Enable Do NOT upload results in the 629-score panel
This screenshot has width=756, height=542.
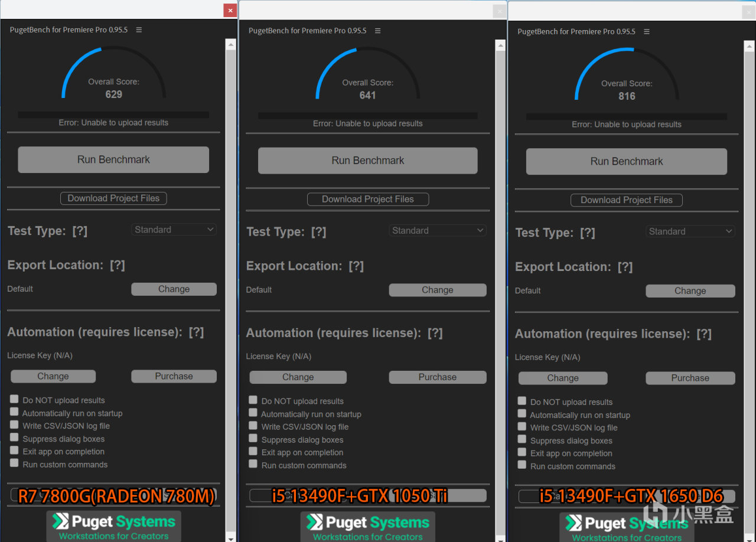click(14, 399)
